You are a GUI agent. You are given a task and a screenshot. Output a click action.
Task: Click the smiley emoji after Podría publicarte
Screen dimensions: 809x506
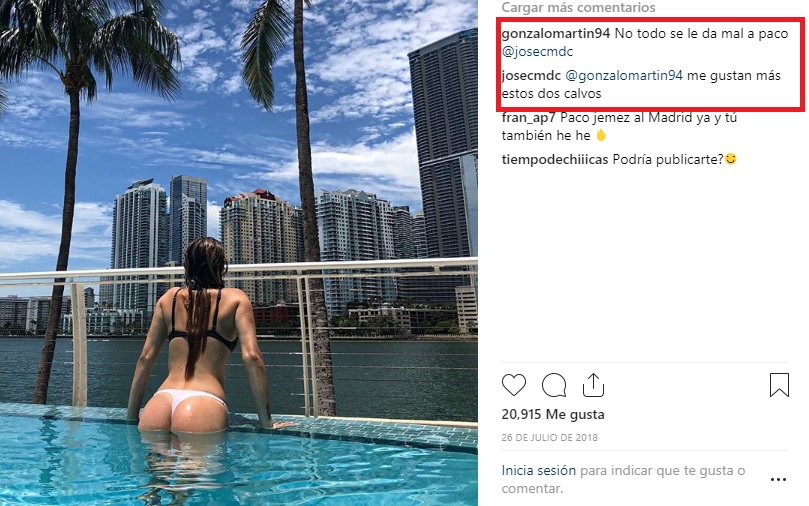pyautogui.click(x=731, y=159)
